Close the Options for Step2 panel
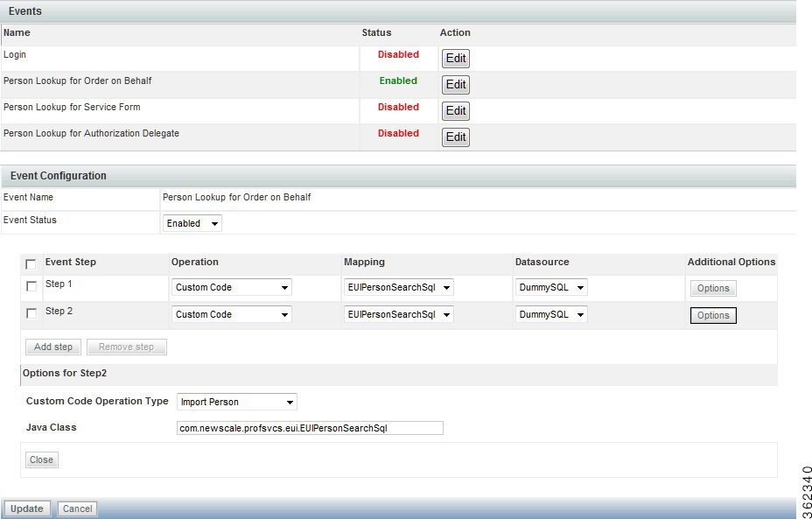812x519 pixels. (41, 459)
